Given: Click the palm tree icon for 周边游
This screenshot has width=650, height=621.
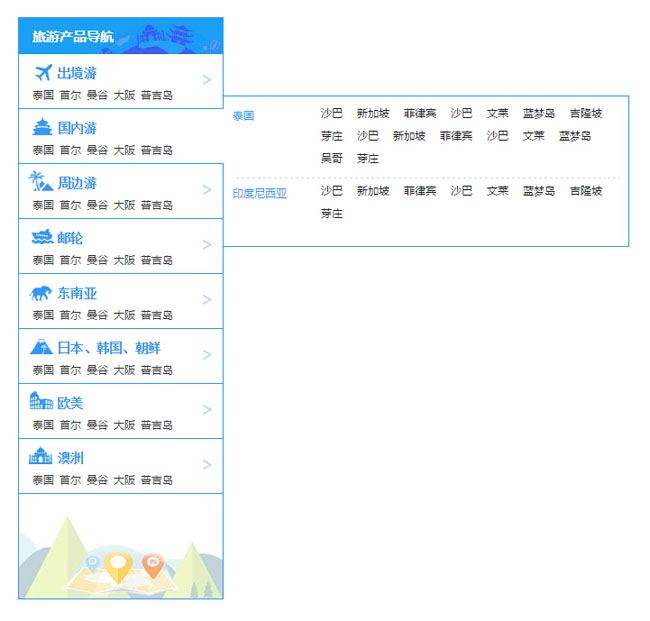Looking at the screenshot, I should [40, 182].
